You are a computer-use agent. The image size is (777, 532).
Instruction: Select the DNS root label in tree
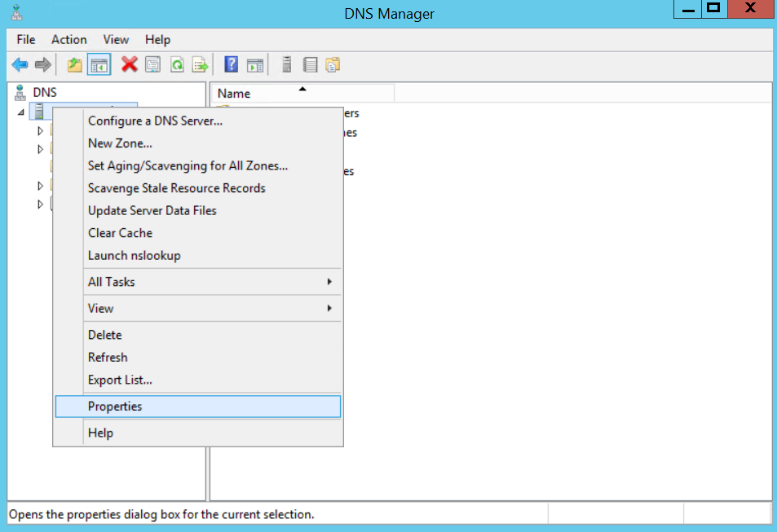pyautogui.click(x=45, y=93)
